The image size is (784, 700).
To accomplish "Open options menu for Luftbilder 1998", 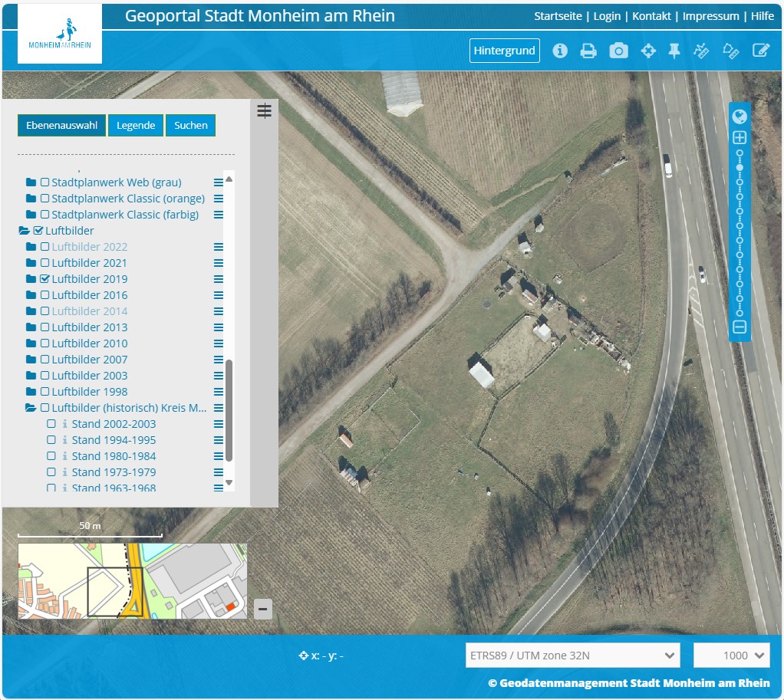I will click(219, 392).
